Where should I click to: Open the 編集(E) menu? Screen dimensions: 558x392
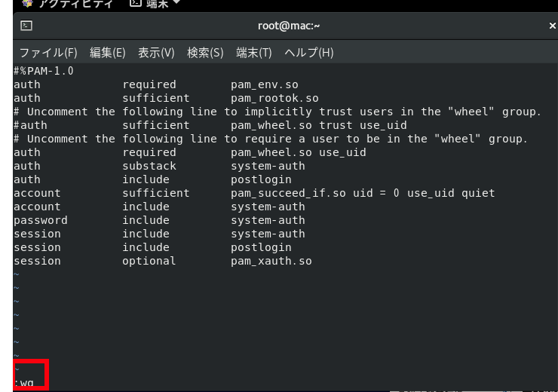coord(107,53)
